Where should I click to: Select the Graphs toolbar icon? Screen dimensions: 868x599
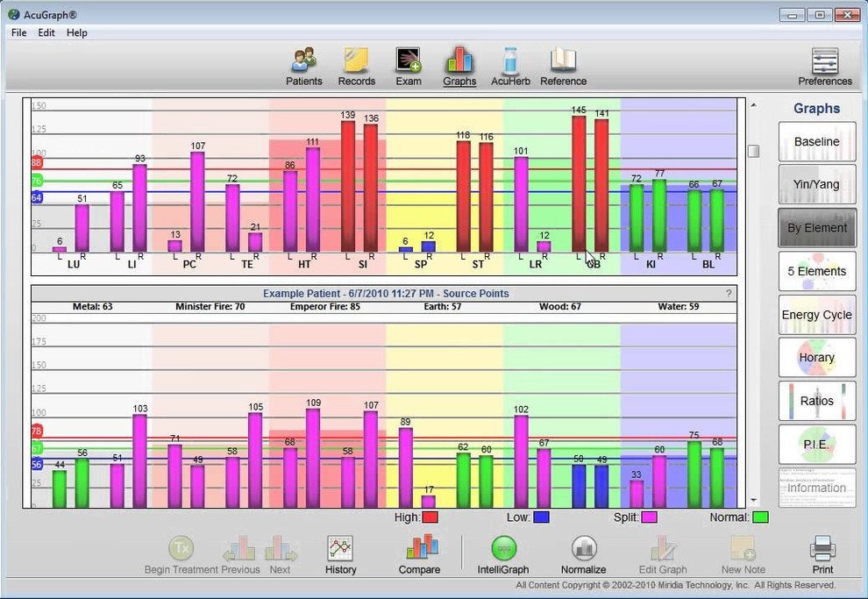459,67
